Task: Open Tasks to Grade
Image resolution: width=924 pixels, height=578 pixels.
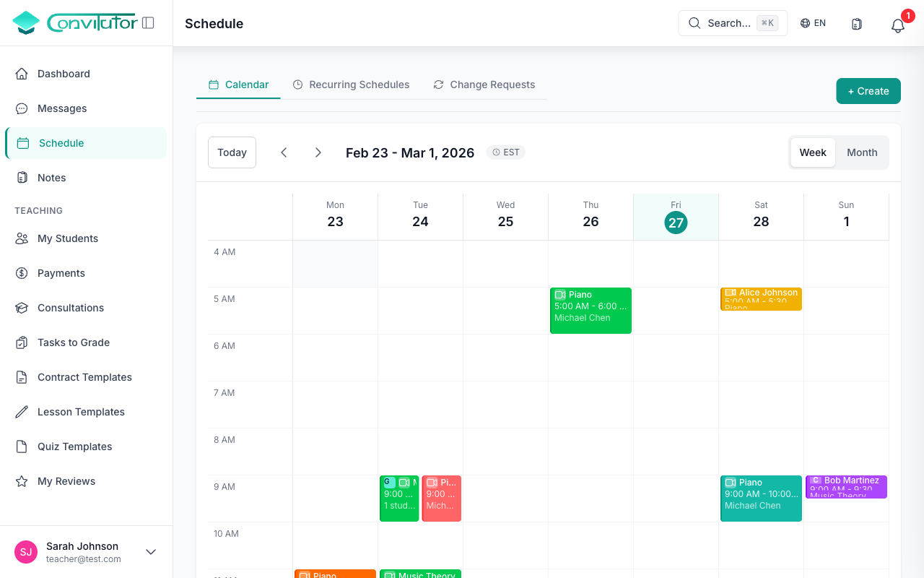Action: coord(73,342)
